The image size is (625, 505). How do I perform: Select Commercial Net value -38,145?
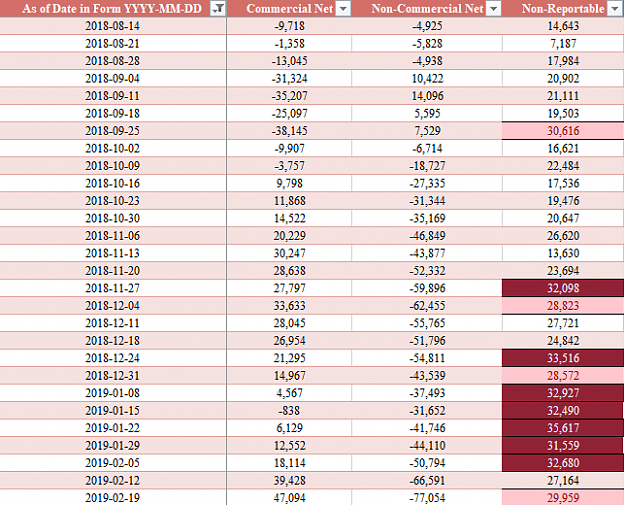pyautogui.click(x=289, y=131)
